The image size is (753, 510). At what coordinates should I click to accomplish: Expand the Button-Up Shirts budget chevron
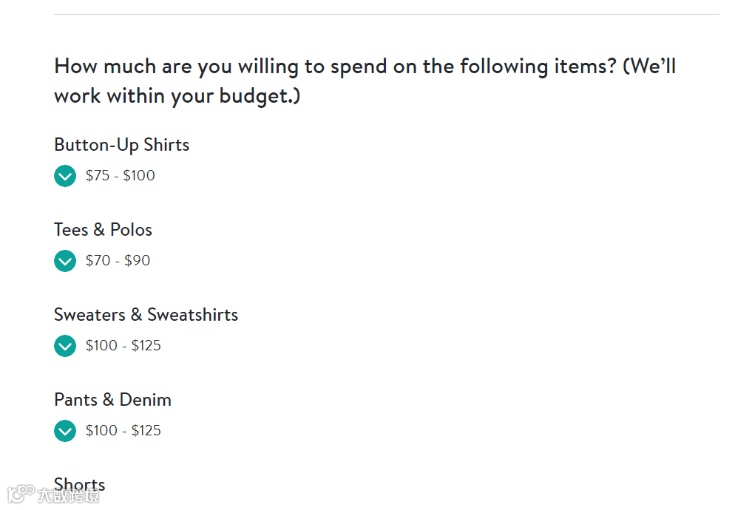(65, 176)
